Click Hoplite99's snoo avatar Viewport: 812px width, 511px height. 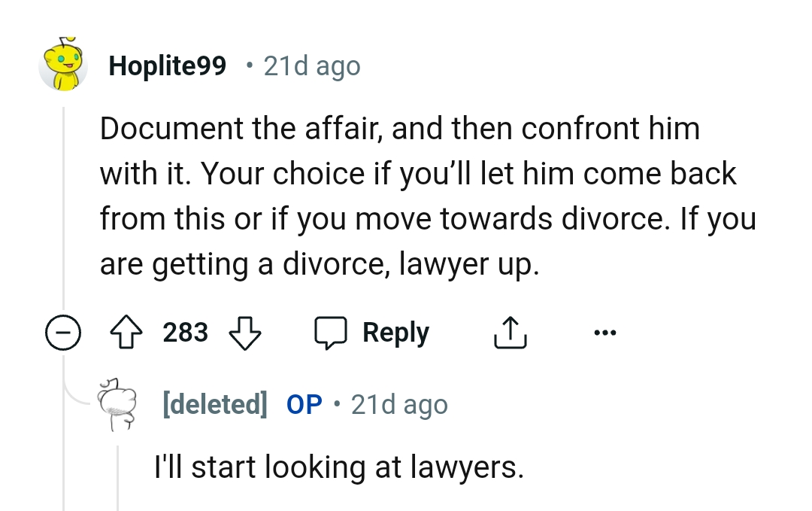63,65
